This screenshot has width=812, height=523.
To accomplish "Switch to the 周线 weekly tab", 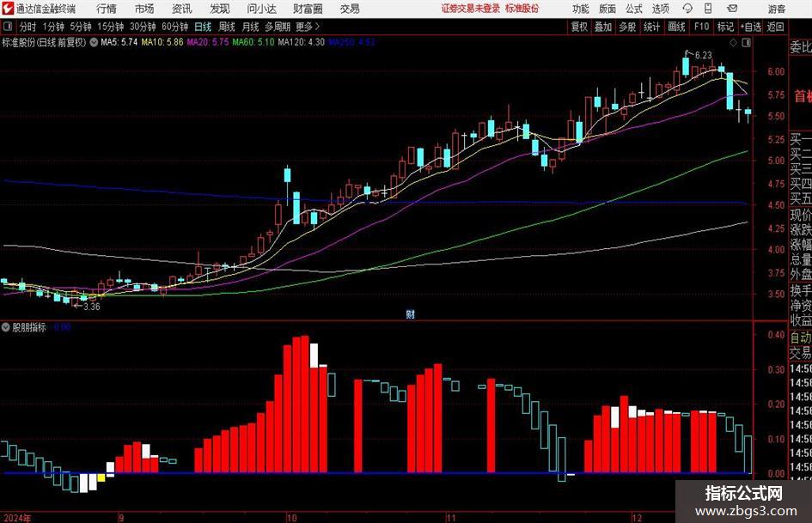I will pos(226,27).
